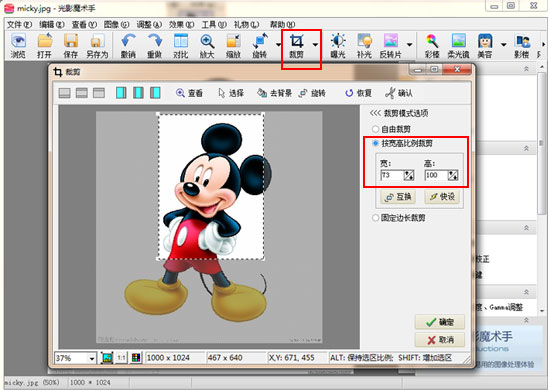The image size is (548, 390).
Task: Open dropdown arrow next to 反转片
Action: click(409, 45)
